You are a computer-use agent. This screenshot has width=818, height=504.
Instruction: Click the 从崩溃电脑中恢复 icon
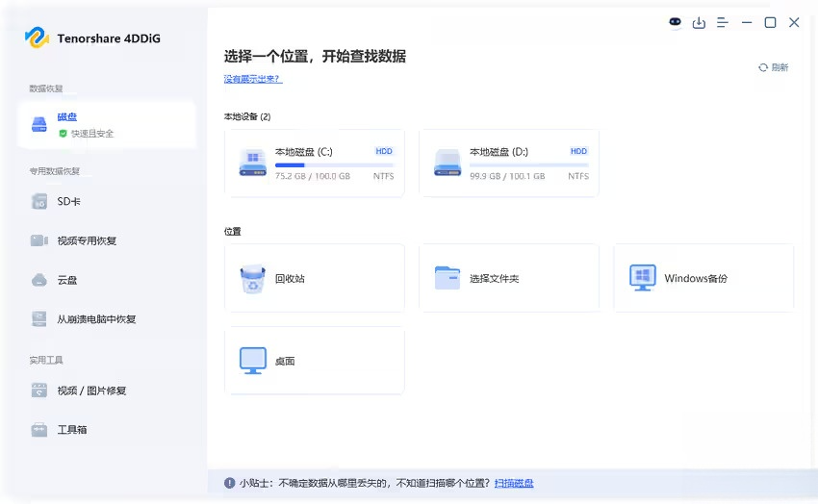39,319
